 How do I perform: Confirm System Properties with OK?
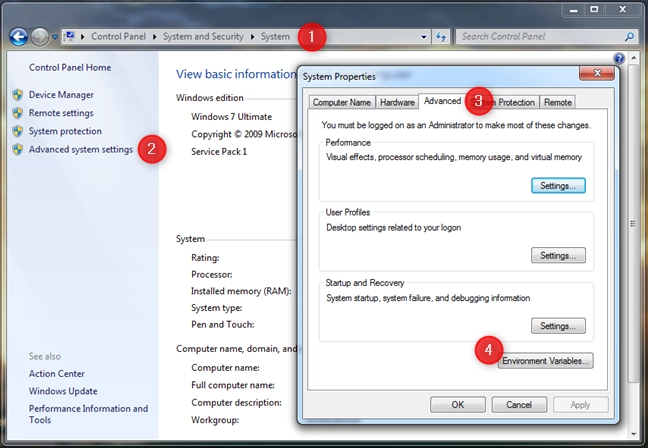[x=457, y=405]
